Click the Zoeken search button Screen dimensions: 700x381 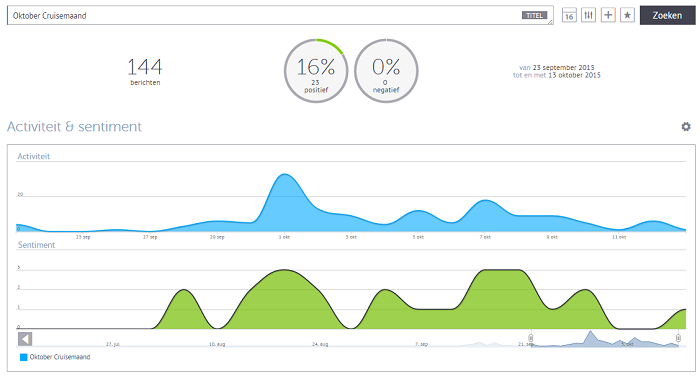667,15
